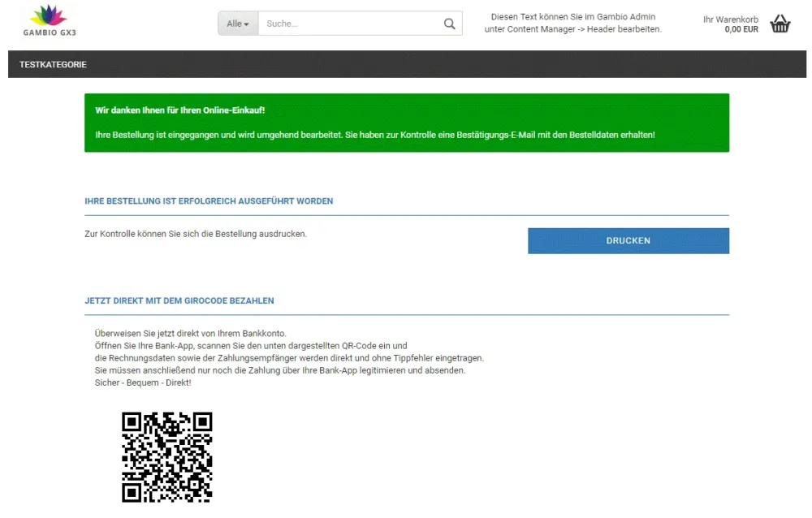This screenshot has height=518, width=812.
Task: Click the Gambio GX3 lotus logo
Action: point(50,20)
